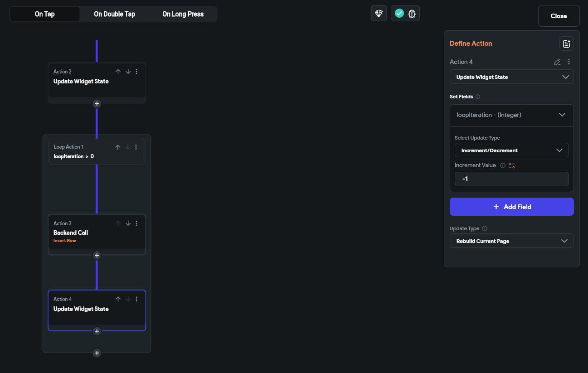Image resolution: width=588 pixels, height=373 pixels.
Task: Click the green checkmark status icon
Action: pyautogui.click(x=399, y=14)
